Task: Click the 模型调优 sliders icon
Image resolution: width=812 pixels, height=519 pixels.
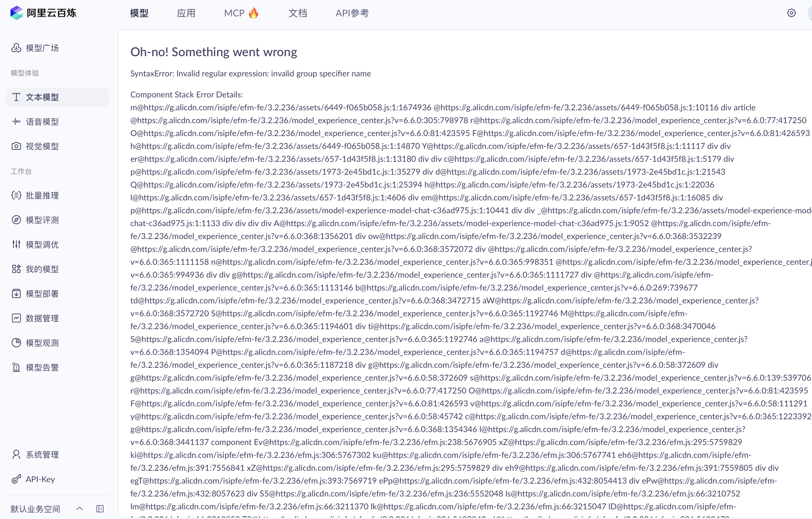Action: tap(16, 244)
